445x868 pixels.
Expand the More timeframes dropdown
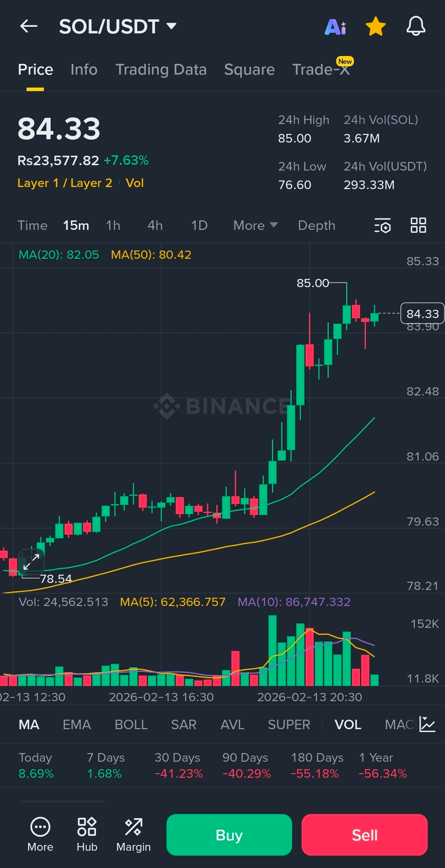[x=255, y=225]
